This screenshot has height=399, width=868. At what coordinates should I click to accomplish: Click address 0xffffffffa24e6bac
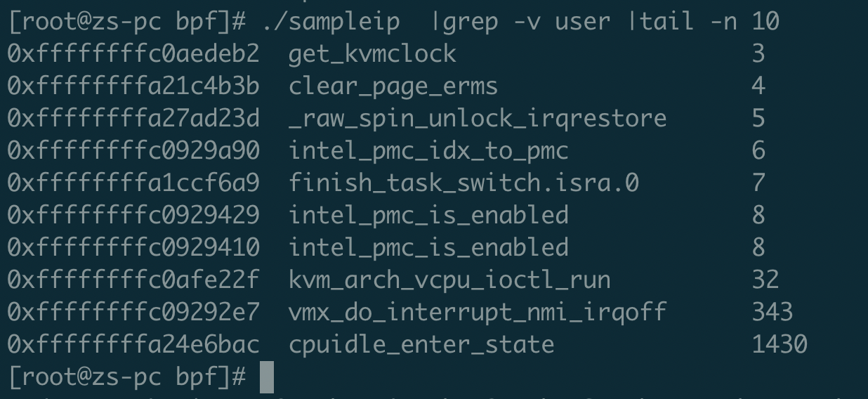tap(133, 345)
